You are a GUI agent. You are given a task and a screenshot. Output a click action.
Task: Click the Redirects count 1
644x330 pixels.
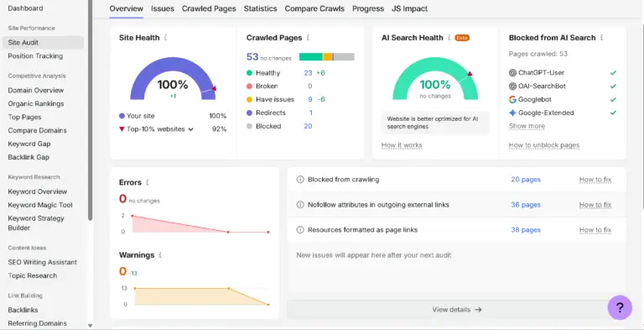(311, 113)
